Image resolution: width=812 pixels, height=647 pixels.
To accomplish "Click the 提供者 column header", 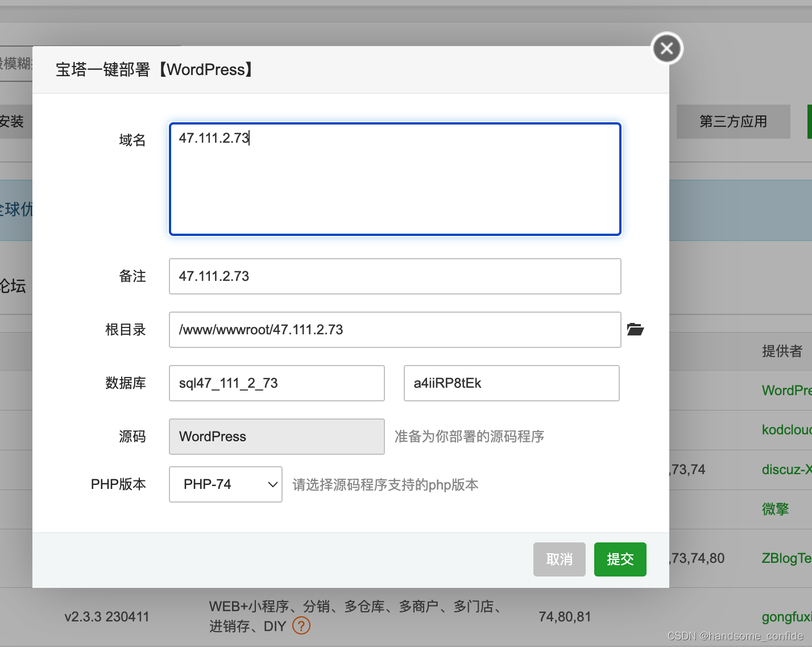I will coord(782,351).
